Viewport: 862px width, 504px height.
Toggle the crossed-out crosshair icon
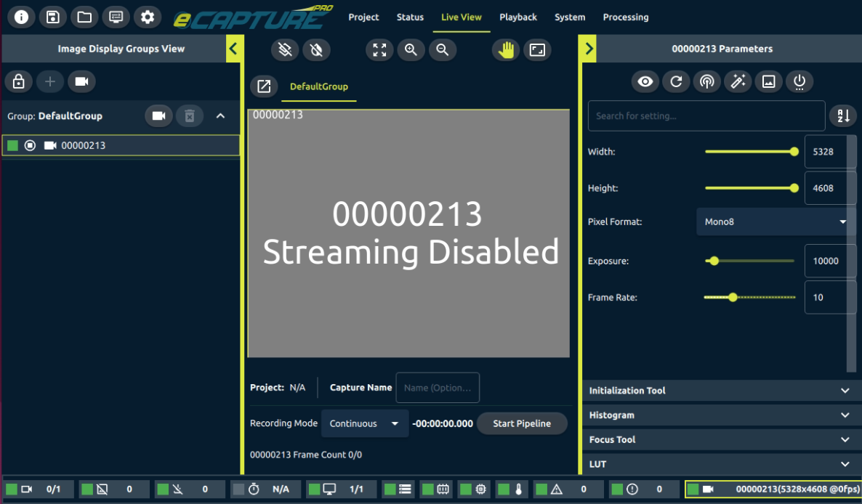click(316, 50)
